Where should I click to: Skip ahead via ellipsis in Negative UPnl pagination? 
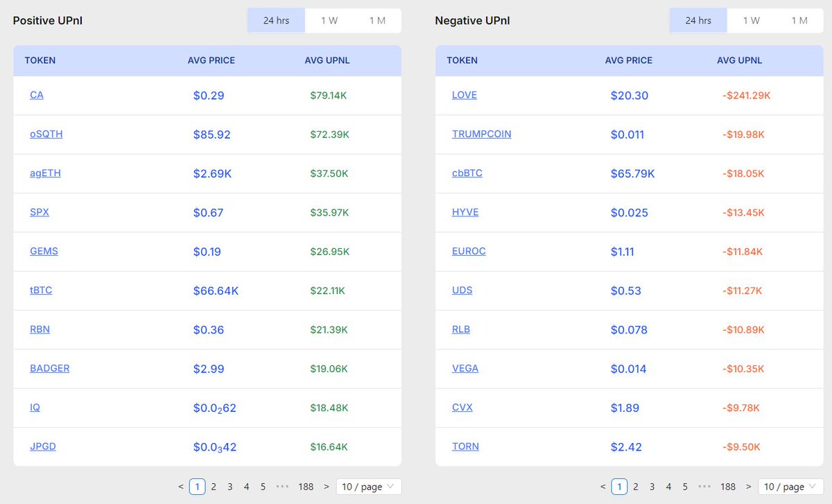[x=705, y=487]
